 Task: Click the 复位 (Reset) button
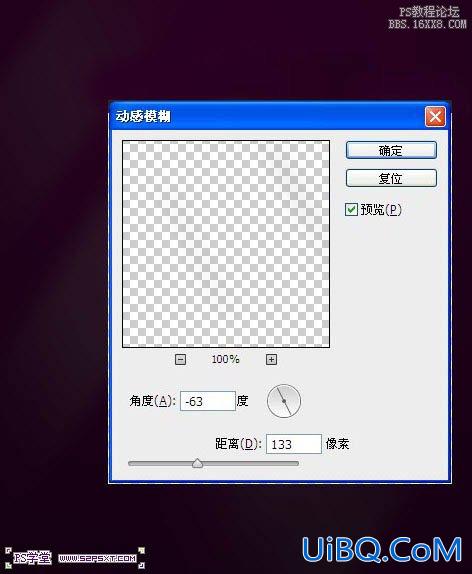click(391, 178)
